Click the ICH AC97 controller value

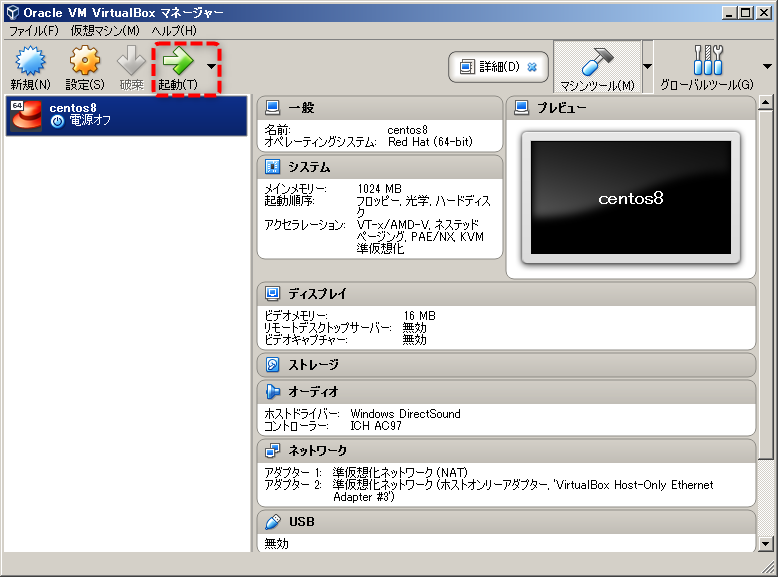376,426
